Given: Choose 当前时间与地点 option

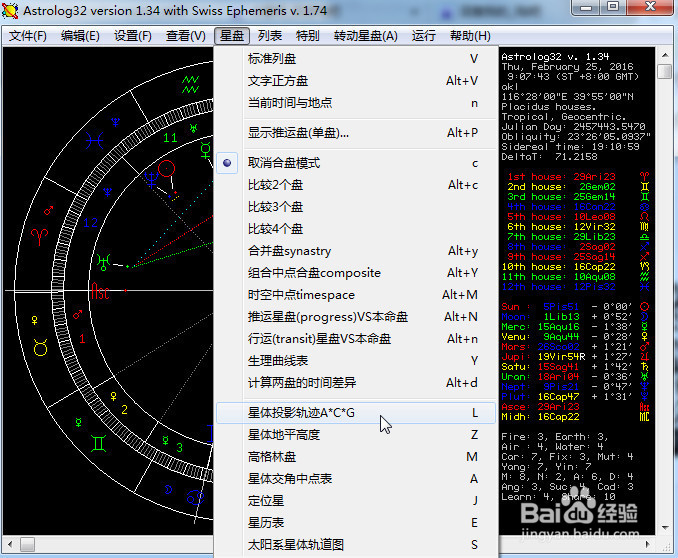Looking at the screenshot, I should [356, 103].
